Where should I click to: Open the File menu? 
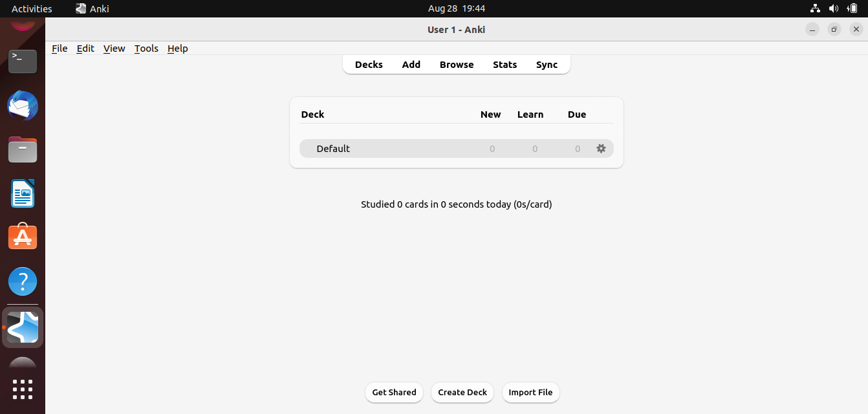[x=60, y=49]
